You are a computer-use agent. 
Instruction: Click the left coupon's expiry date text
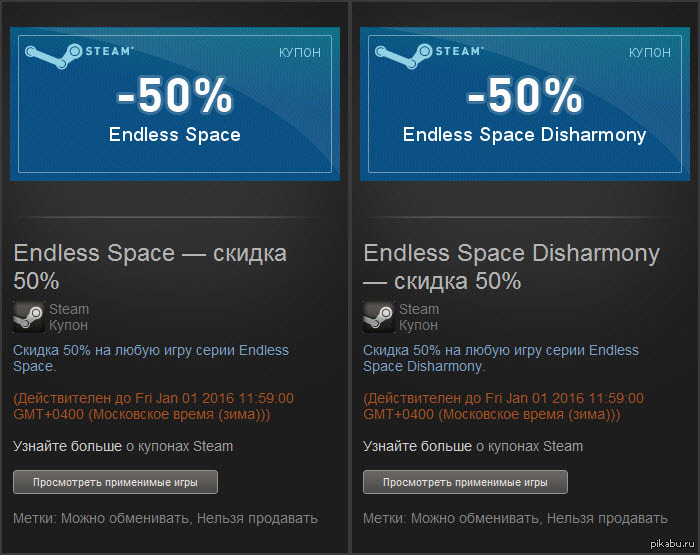(x=154, y=406)
